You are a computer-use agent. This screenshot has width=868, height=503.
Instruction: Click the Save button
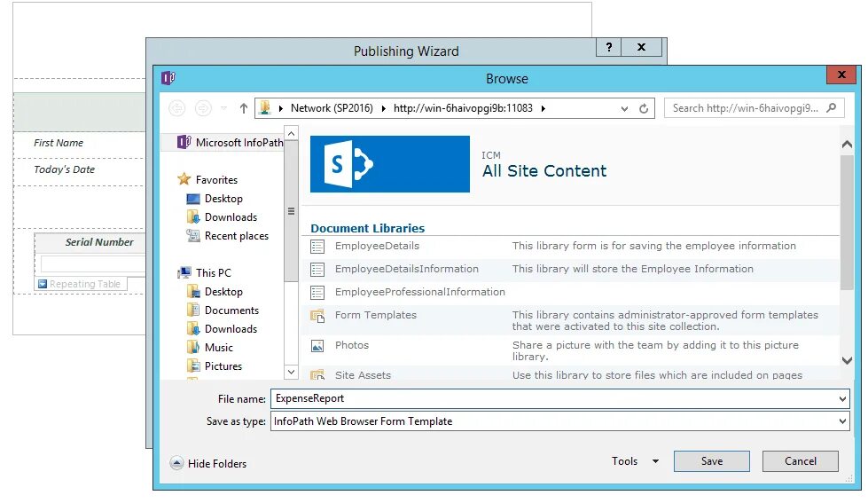pos(711,461)
